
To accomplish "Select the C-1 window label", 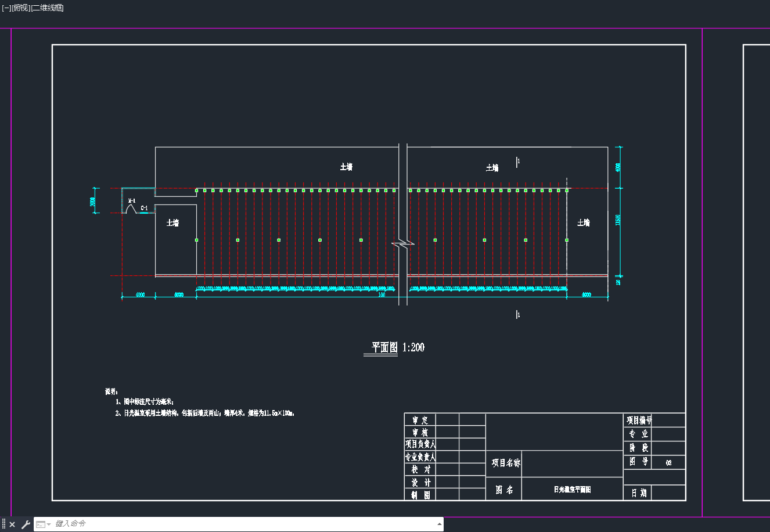I will [144, 208].
